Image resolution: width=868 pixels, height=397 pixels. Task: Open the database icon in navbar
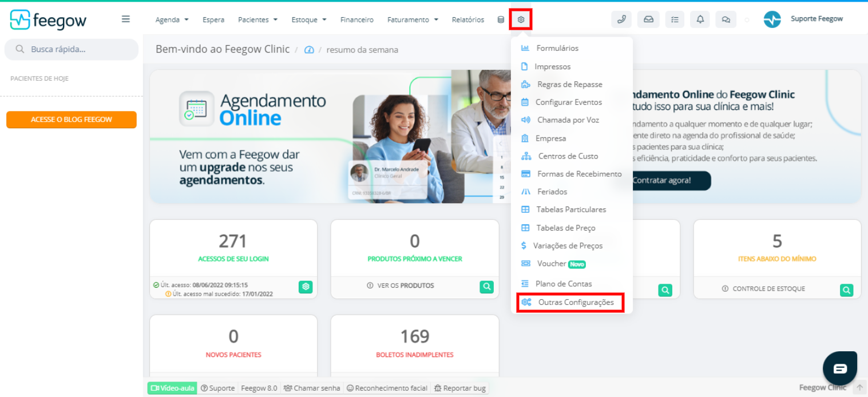click(501, 19)
